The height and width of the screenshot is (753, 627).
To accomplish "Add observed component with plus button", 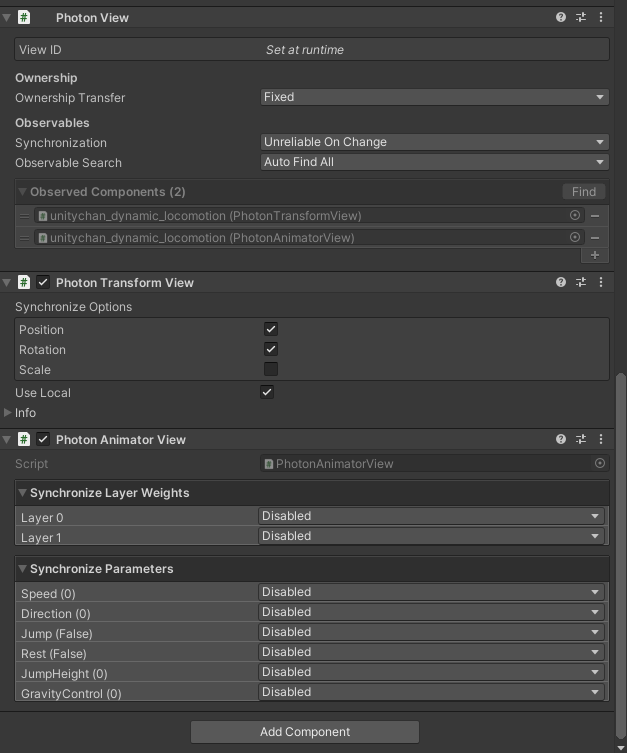I will (x=595, y=255).
